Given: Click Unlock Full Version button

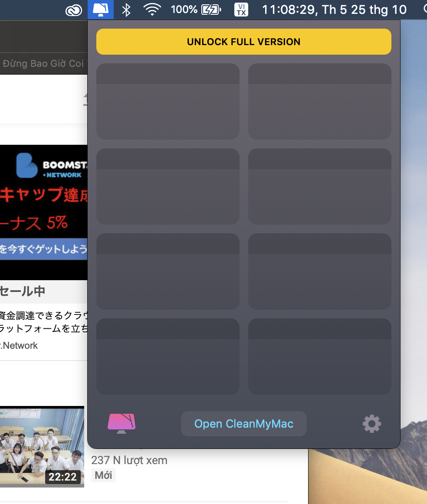Looking at the screenshot, I should point(244,42).
